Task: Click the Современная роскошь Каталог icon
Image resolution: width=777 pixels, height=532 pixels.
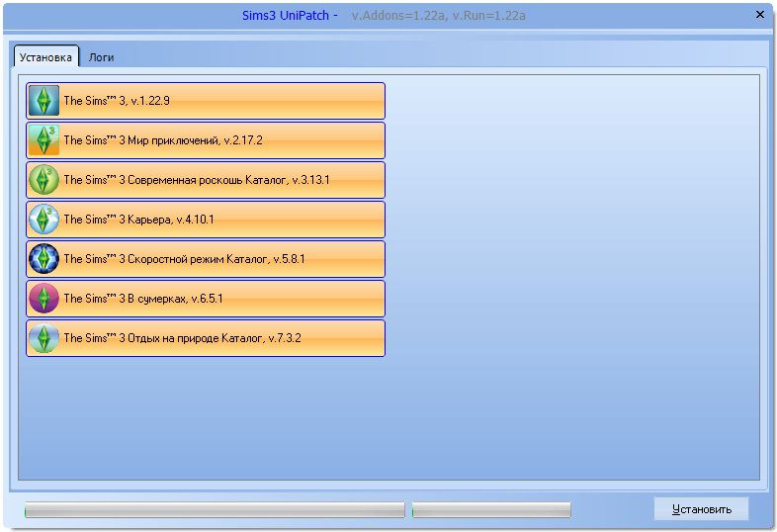Action: point(43,180)
